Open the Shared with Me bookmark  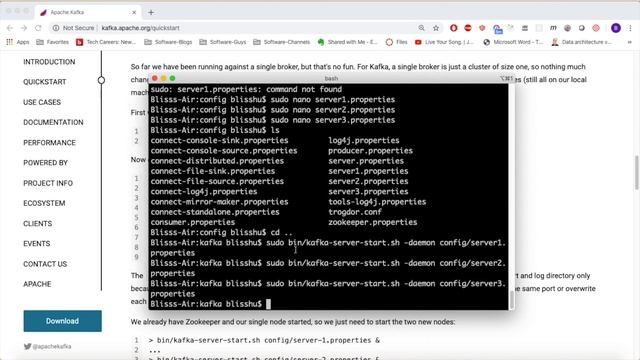pos(347,42)
